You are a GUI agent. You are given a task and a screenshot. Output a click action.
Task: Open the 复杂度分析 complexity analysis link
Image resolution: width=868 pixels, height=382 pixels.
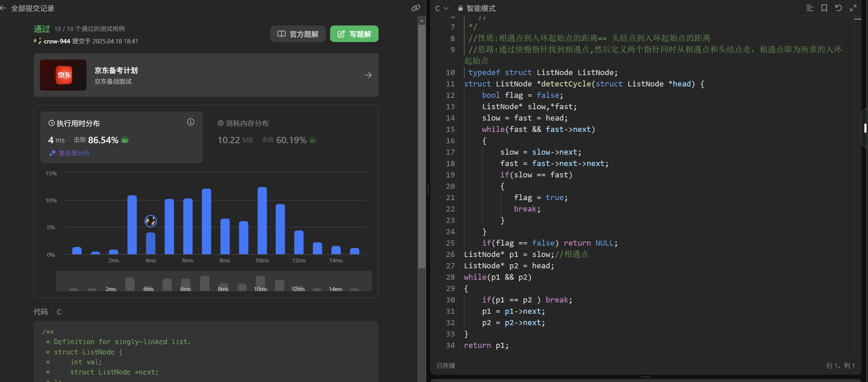tap(73, 153)
